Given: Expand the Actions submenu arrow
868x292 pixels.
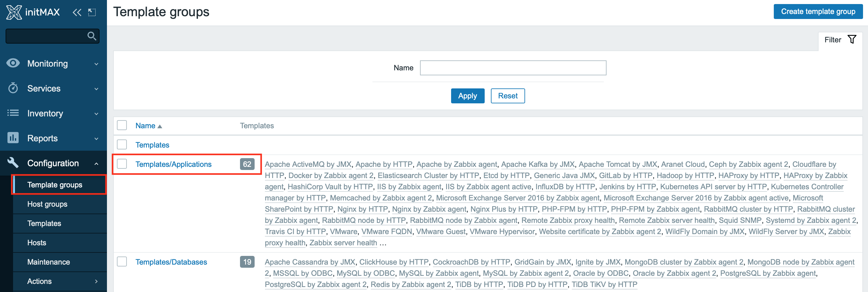Looking at the screenshot, I should [96, 281].
